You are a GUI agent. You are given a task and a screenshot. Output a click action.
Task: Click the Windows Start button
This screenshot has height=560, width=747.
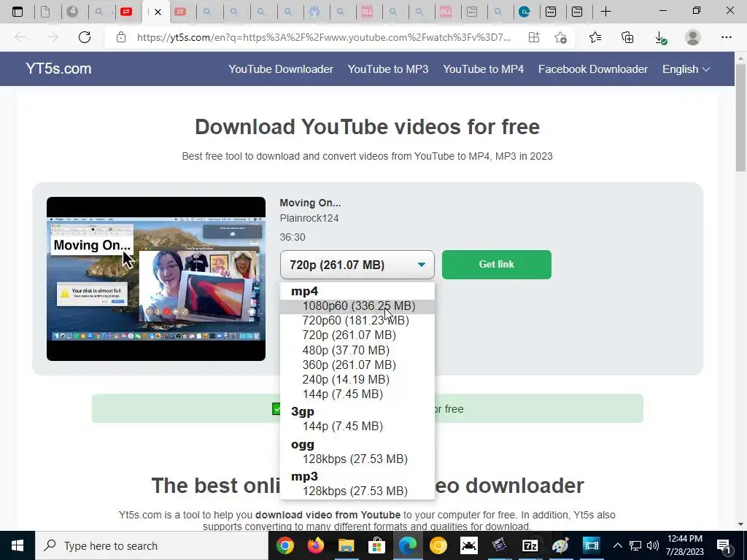pyautogui.click(x=18, y=545)
